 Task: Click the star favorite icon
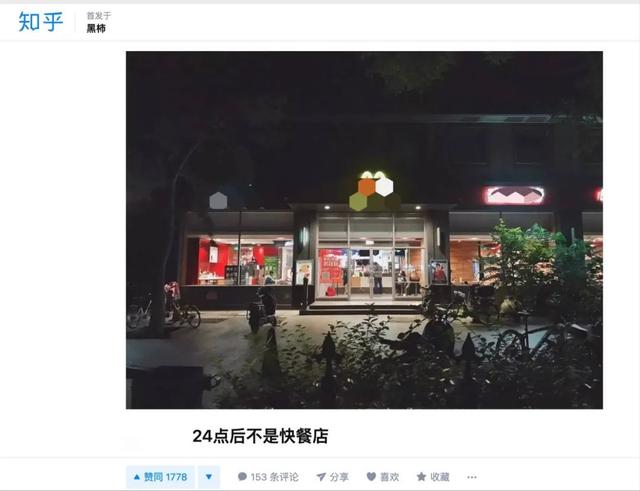[x=421, y=477]
